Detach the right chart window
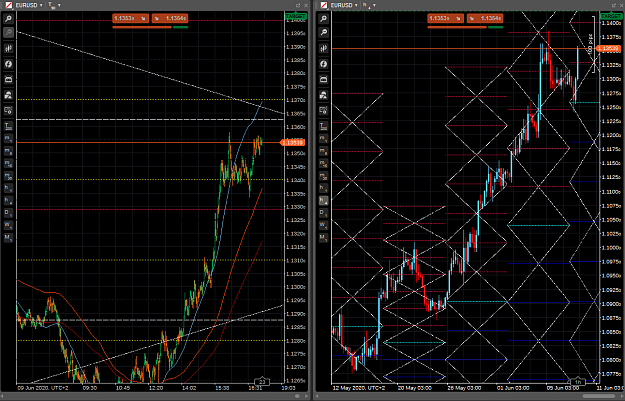 [x=613, y=5]
